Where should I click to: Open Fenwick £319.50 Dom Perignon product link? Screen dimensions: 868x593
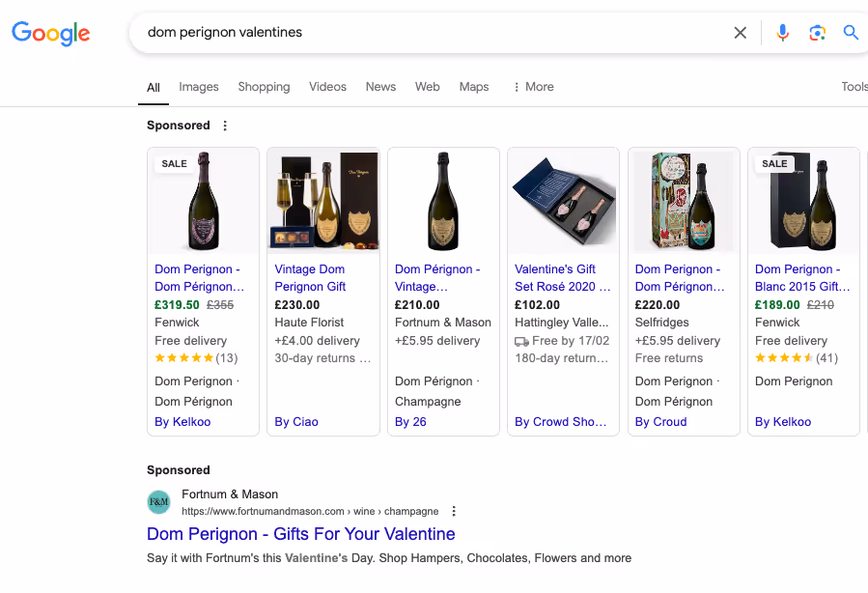coord(199,278)
